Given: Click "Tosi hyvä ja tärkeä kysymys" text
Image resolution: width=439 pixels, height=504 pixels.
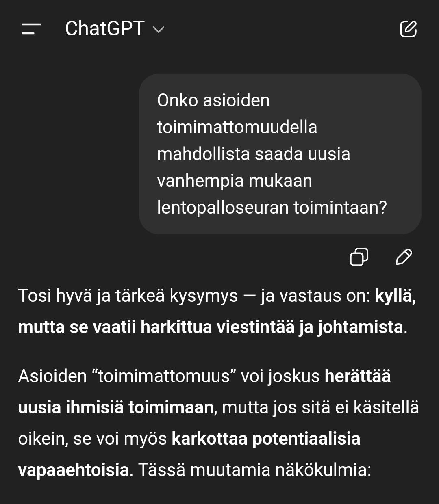Looking at the screenshot, I should pos(128,296).
